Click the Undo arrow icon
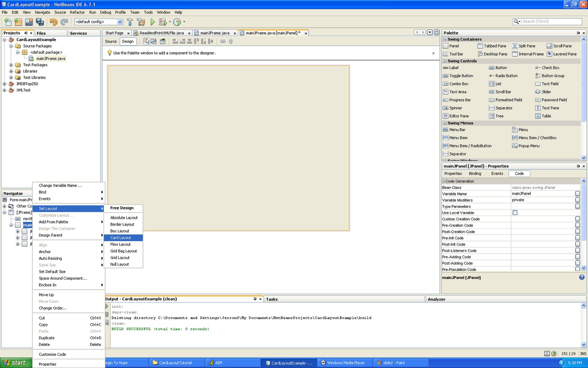Screen dimensions: 588x368 [x=53, y=22]
